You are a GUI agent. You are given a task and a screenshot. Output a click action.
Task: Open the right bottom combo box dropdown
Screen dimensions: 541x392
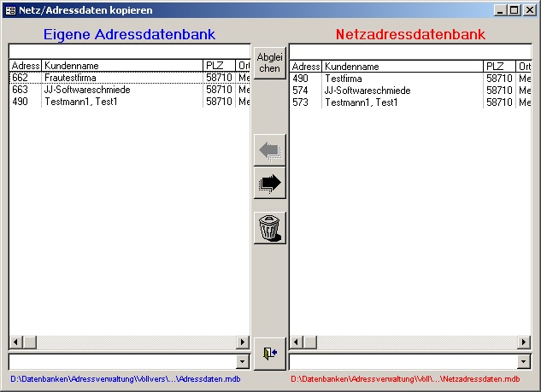point(524,361)
